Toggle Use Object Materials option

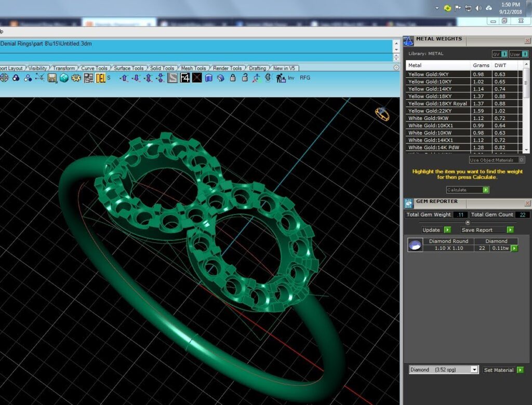pyautogui.click(x=497, y=160)
